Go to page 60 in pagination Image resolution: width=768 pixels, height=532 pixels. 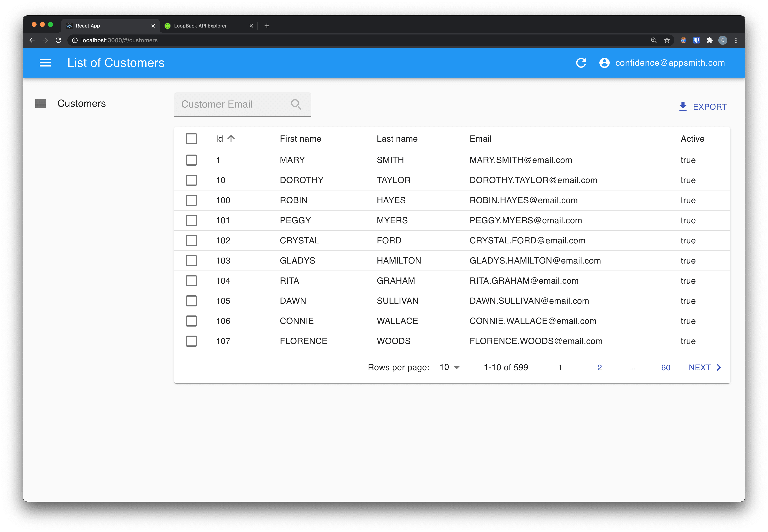[666, 367]
